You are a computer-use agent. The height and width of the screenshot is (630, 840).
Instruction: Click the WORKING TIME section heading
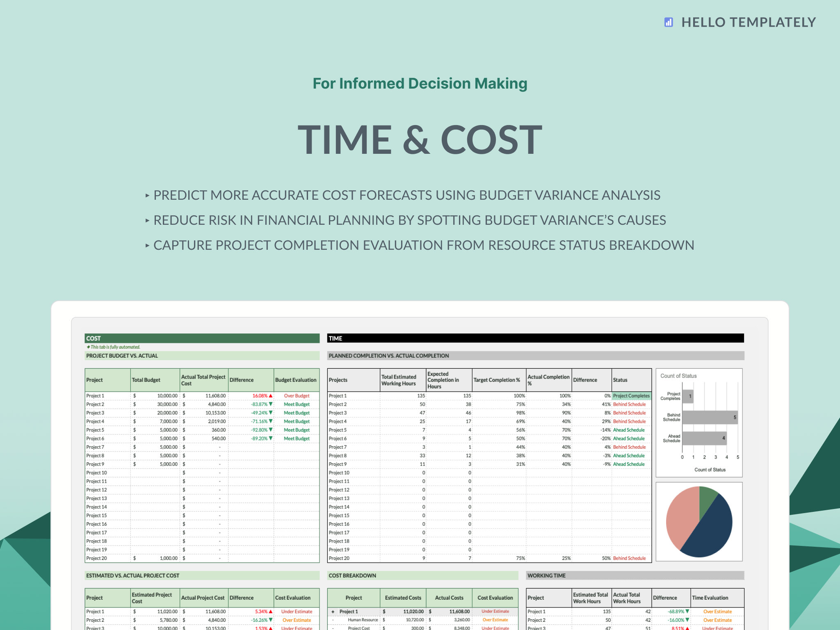(x=635, y=576)
